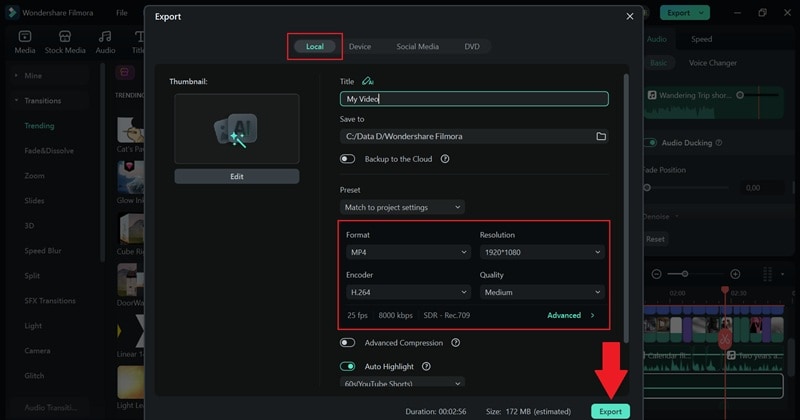Image resolution: width=800 pixels, height=420 pixels.
Task: Switch to the Speed tab in properties panel
Action: (702, 39)
